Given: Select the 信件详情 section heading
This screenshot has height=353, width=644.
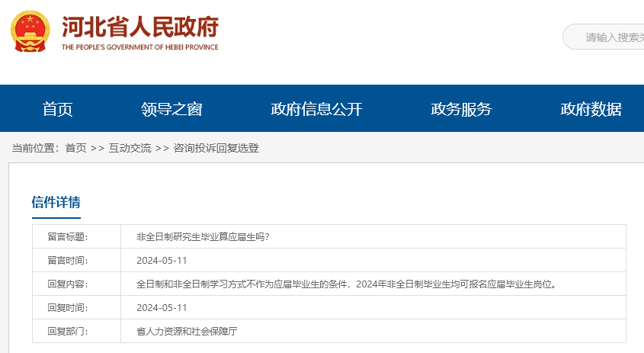Looking at the screenshot, I should click(x=56, y=202).
